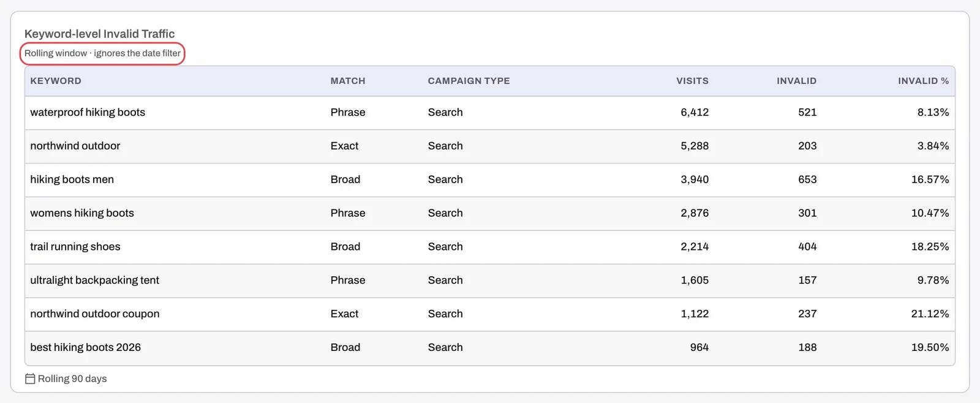This screenshot has height=403, width=980.
Task: Select keyword 'ultralight backpacking tent'
Action: (95, 280)
